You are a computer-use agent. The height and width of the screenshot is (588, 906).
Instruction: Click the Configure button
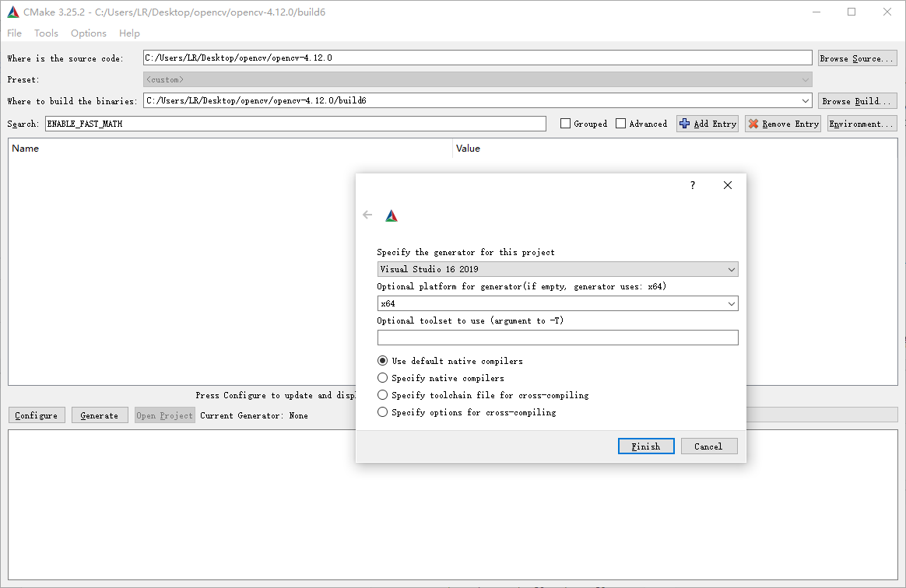point(37,415)
